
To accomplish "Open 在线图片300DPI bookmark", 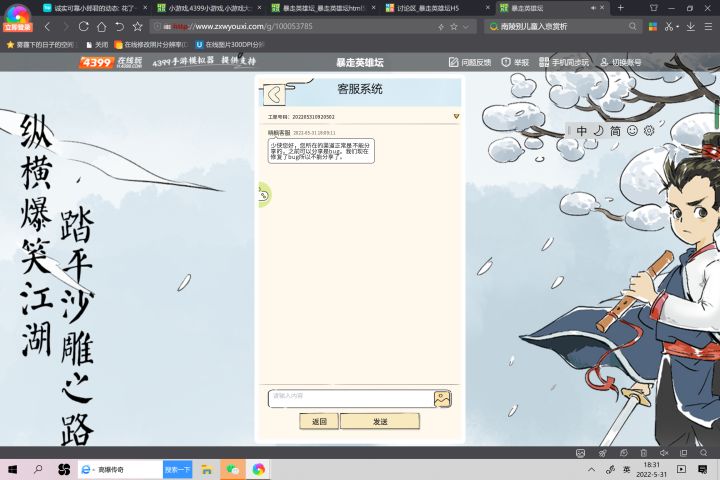I will pyautogui.click(x=230, y=45).
